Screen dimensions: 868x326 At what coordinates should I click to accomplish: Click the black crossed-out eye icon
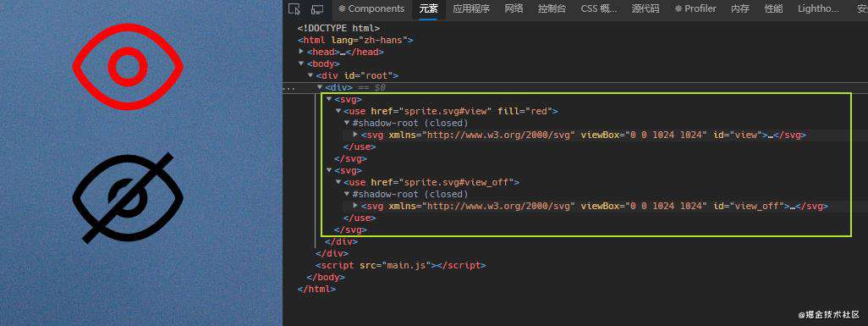tap(128, 198)
